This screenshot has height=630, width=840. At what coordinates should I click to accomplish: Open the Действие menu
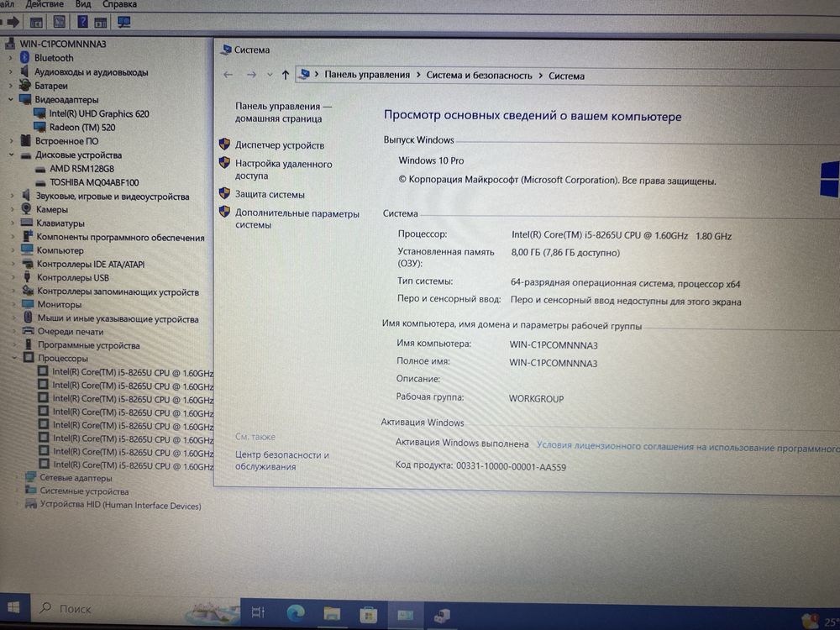tap(44, 4)
